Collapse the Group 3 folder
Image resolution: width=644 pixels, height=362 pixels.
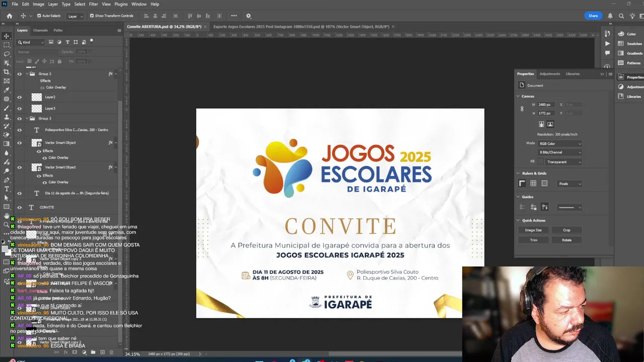pos(27,119)
